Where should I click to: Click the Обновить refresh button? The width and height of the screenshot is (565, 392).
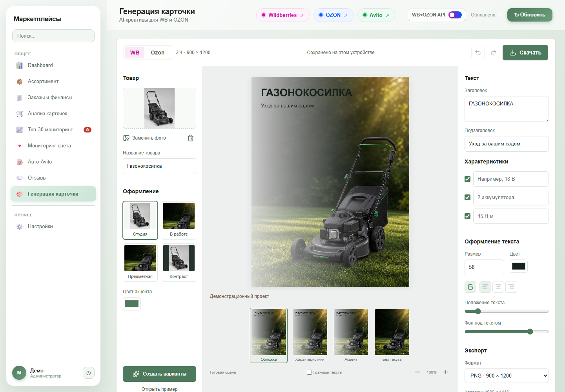pos(530,15)
